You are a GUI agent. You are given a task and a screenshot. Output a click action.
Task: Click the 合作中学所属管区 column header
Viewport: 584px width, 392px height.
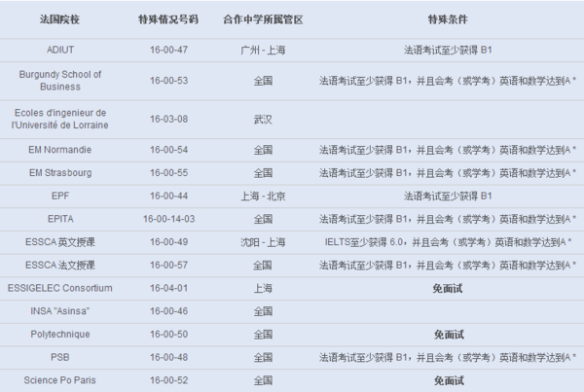click(x=263, y=19)
